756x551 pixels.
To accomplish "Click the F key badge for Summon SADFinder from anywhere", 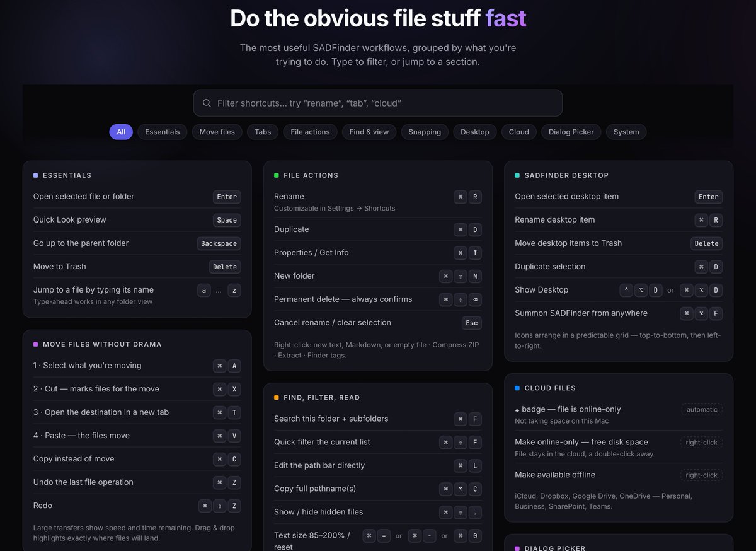I will [x=716, y=313].
